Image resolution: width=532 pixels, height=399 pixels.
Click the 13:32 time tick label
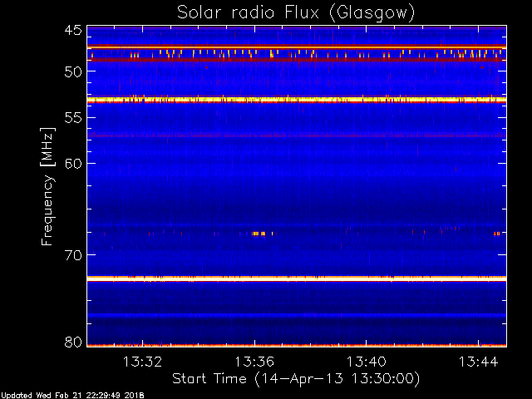[142, 362]
